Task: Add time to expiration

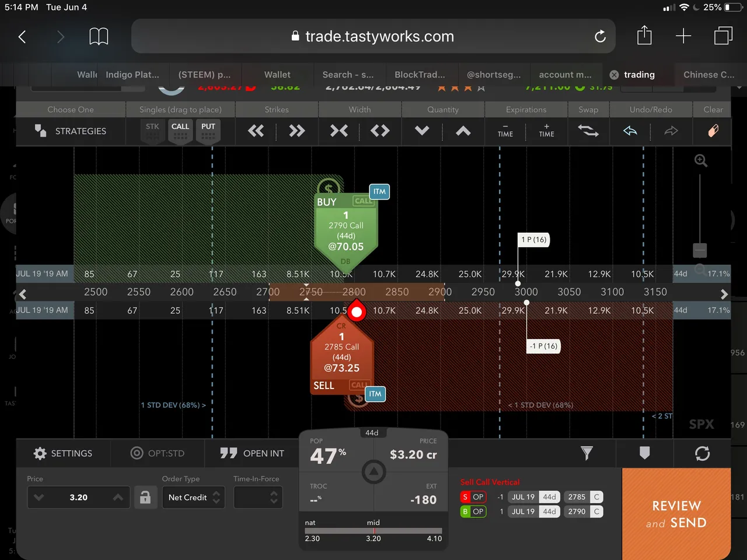Action: point(547,131)
